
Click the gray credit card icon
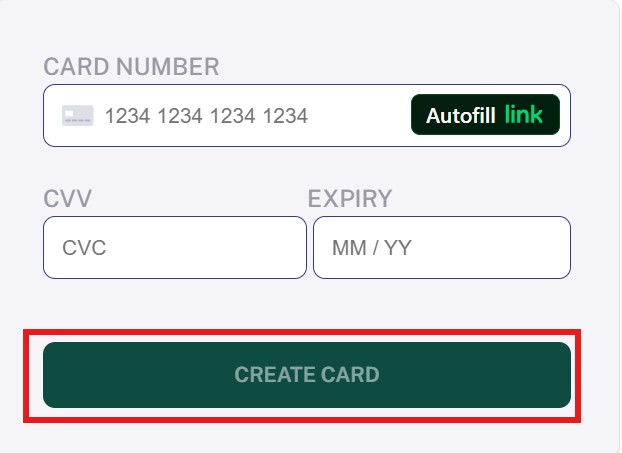78,115
